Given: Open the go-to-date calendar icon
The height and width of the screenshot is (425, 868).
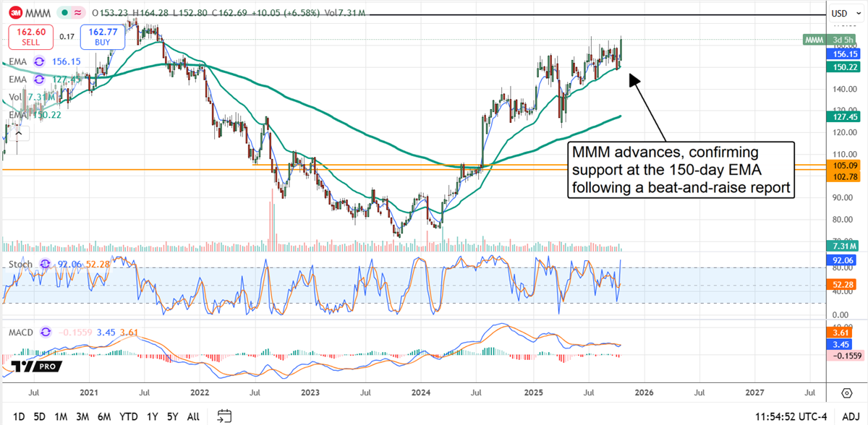Looking at the screenshot, I should (x=224, y=416).
